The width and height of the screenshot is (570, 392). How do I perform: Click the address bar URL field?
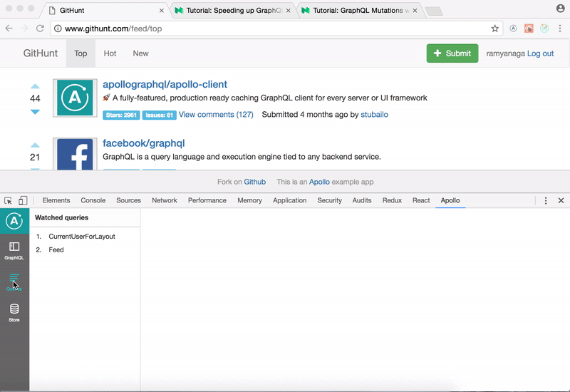tap(276, 29)
